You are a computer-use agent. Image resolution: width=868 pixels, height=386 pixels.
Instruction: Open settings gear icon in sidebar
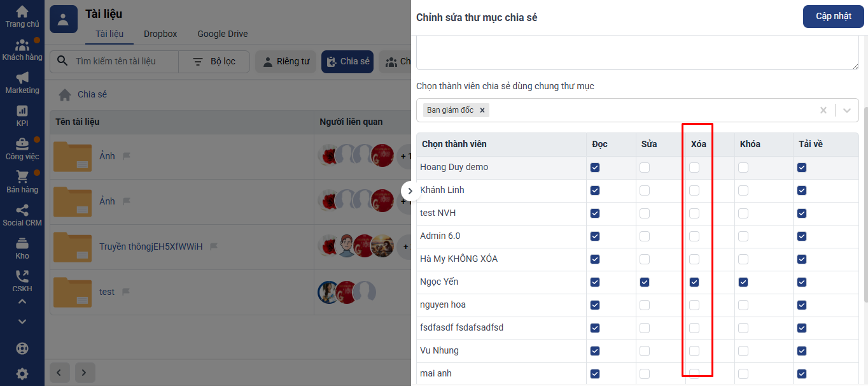pyautogui.click(x=22, y=374)
